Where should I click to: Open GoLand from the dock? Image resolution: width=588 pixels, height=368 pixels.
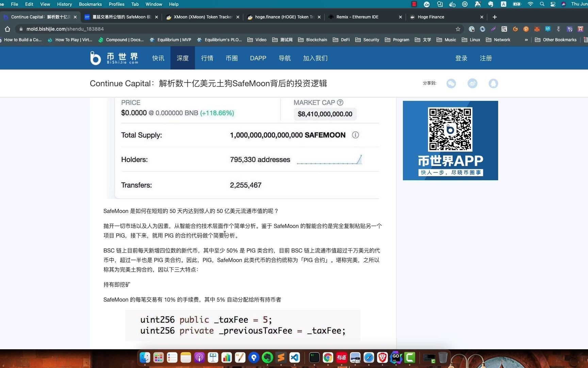[396, 357]
